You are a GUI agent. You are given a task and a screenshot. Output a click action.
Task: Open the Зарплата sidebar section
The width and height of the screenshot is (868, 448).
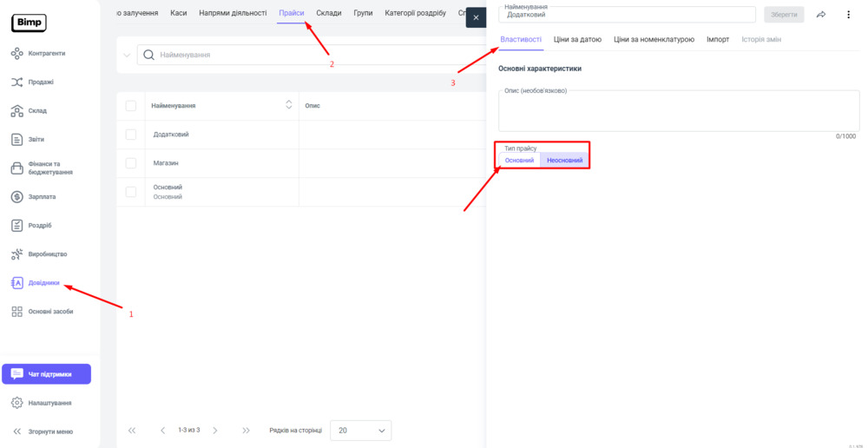(42, 197)
